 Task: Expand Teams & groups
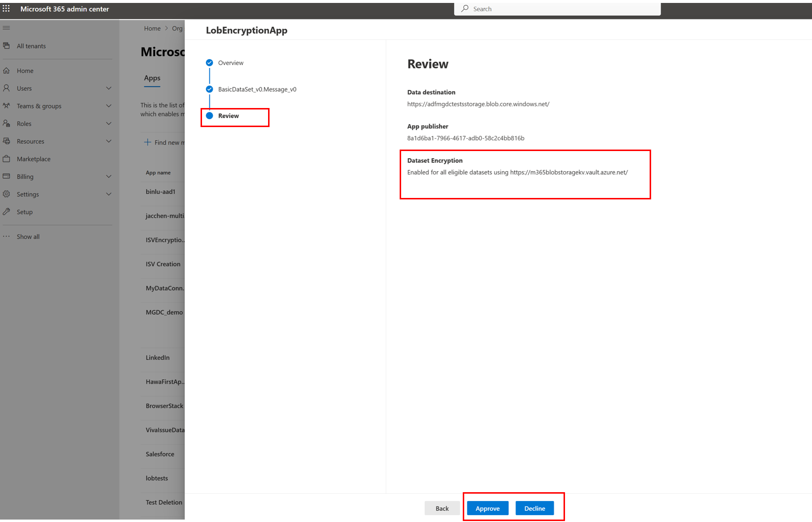tap(108, 106)
